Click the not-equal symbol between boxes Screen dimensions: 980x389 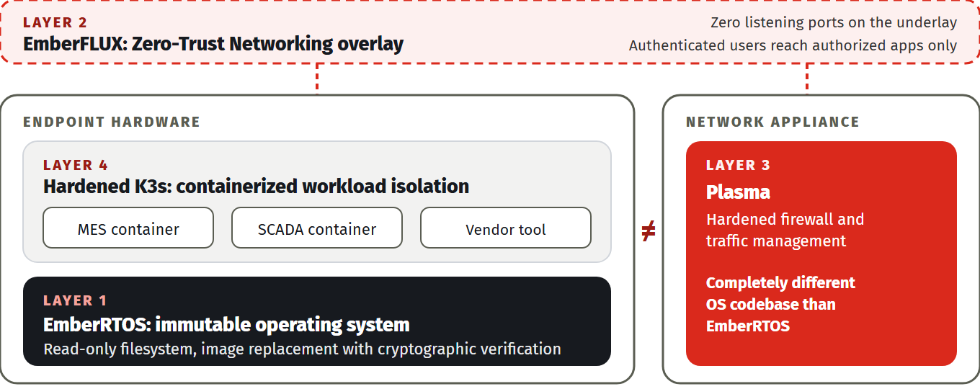tap(649, 231)
